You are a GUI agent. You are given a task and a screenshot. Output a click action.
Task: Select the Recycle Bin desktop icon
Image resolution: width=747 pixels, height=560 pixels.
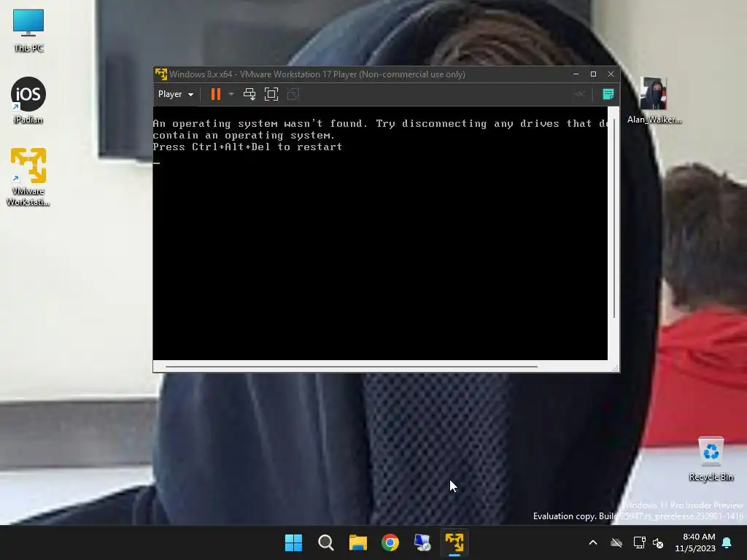711,459
